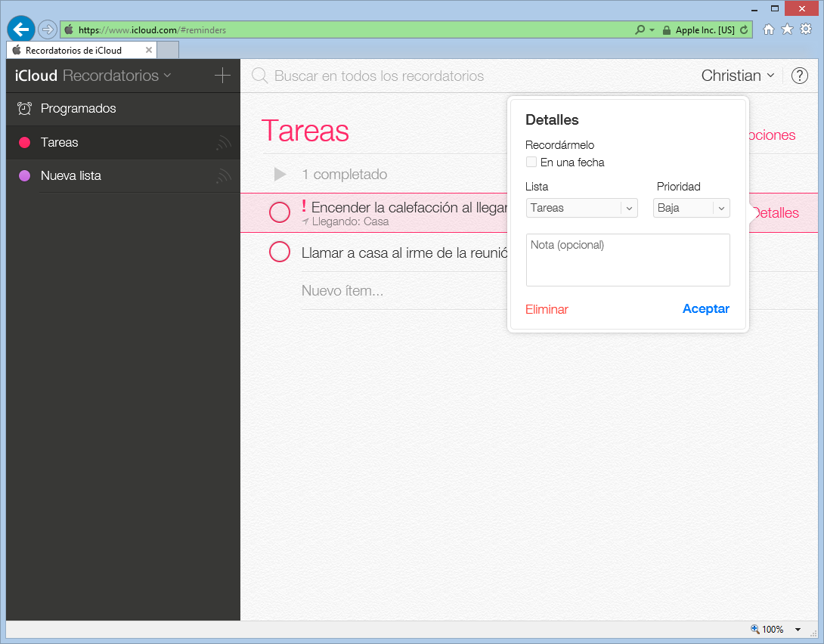The height and width of the screenshot is (644, 824).
Task: Open the address bar search dropdown arrow
Action: coord(652,30)
